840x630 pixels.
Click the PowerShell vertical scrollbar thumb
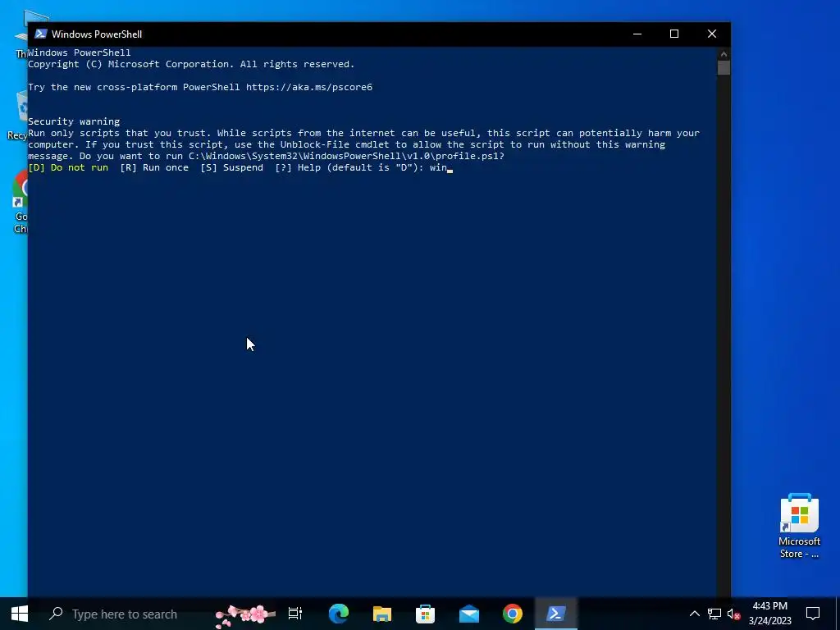coord(724,68)
